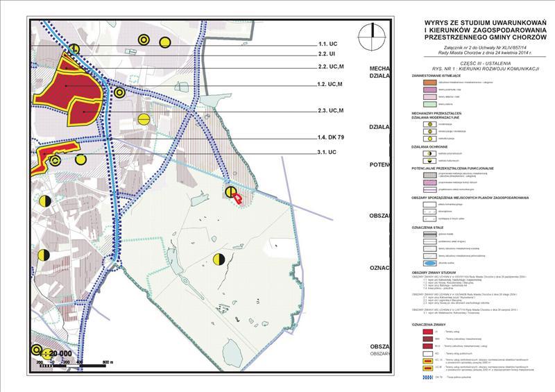Click the 'DZIAŁANIA OCHRONNE' legend heading
555x392 pixels.
click(x=429, y=146)
